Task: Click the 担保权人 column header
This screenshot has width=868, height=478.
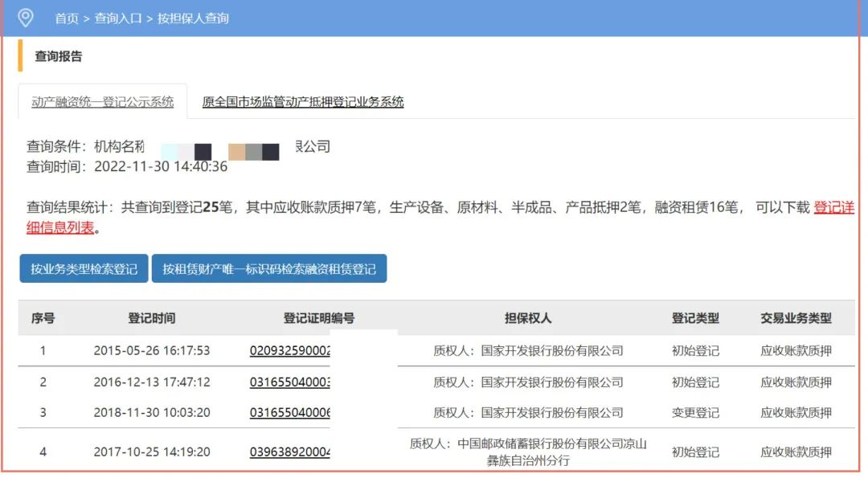Action: coord(528,318)
